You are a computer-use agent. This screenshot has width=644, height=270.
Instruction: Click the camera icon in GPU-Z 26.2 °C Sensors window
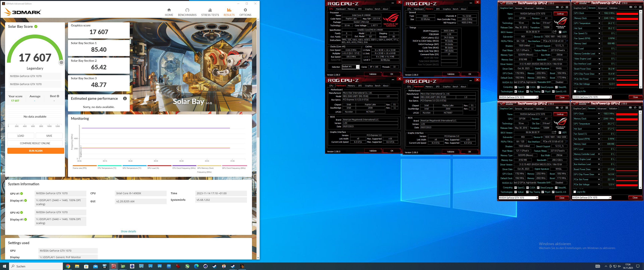pyautogui.click(x=630, y=107)
